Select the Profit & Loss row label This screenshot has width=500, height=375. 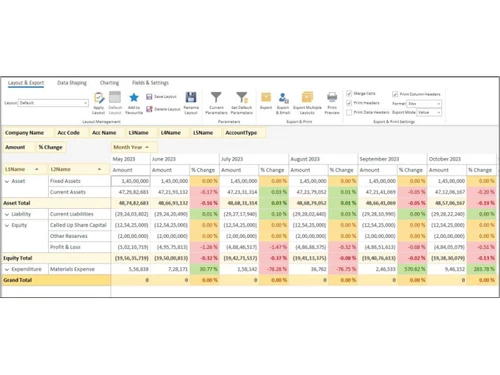(79, 247)
